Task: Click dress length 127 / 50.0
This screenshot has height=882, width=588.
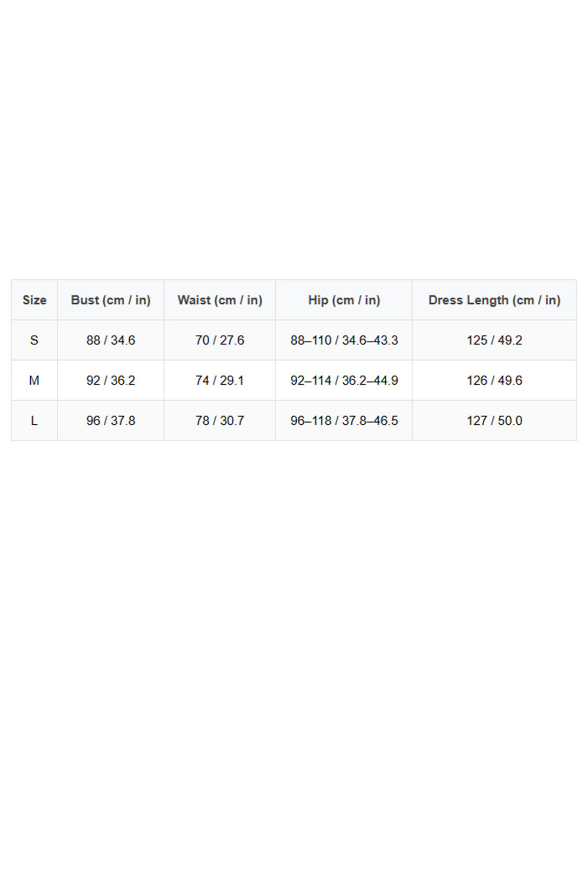Action: click(x=495, y=420)
